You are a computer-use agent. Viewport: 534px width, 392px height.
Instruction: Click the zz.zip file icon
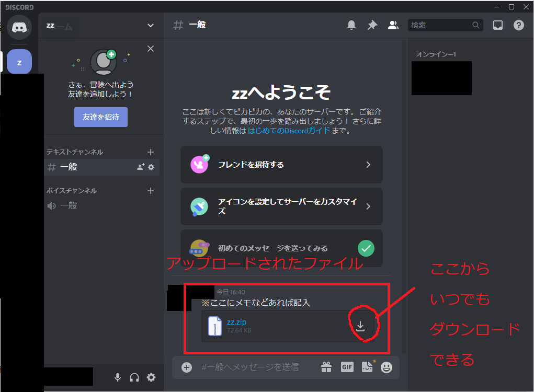pyautogui.click(x=214, y=326)
